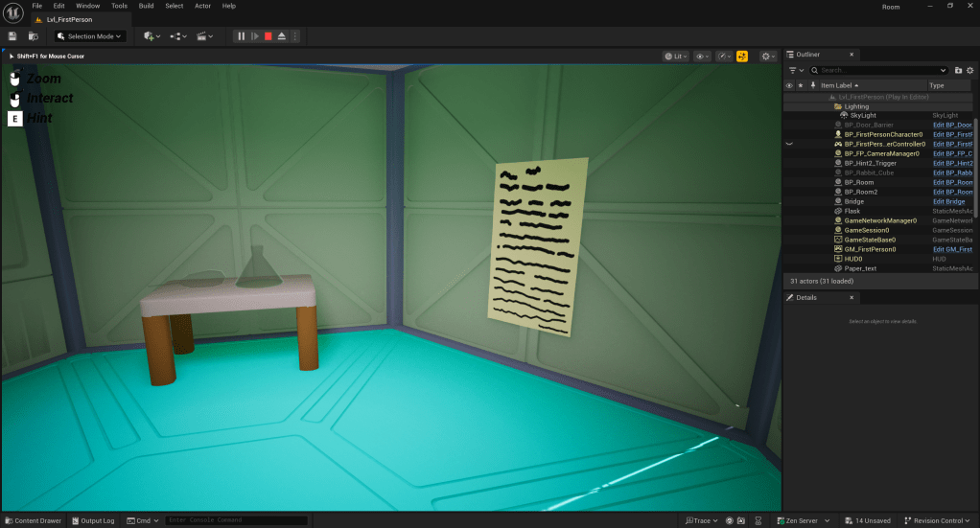Stop the play session with red button
The image size is (980, 528).
268,36
